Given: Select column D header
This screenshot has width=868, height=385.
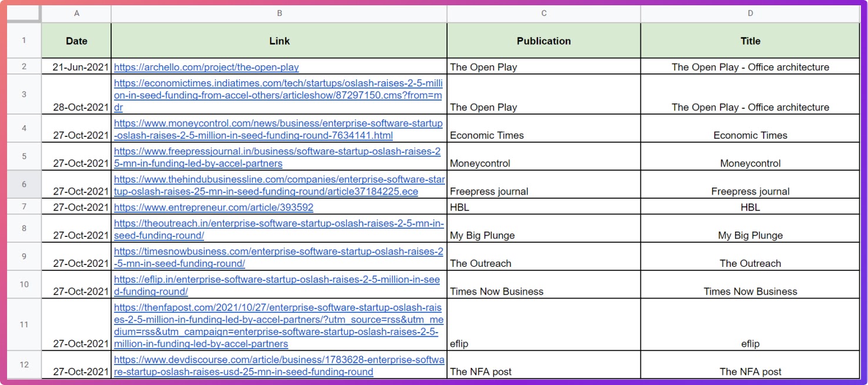Looking at the screenshot, I should pyautogui.click(x=750, y=13).
